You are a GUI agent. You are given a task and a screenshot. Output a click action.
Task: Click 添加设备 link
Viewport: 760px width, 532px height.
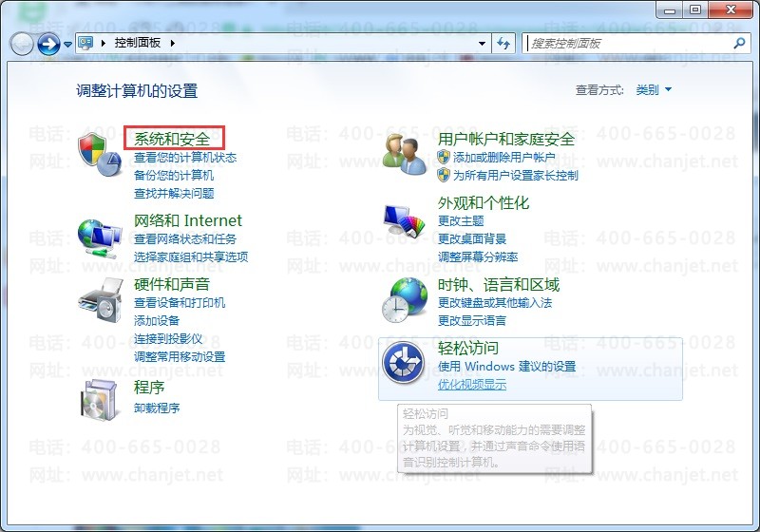(157, 321)
